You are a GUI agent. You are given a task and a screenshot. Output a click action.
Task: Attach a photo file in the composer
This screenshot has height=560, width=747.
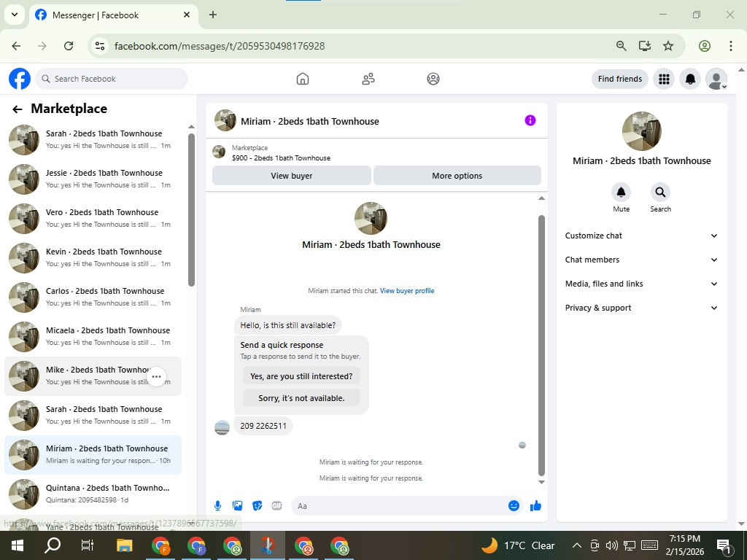click(237, 506)
